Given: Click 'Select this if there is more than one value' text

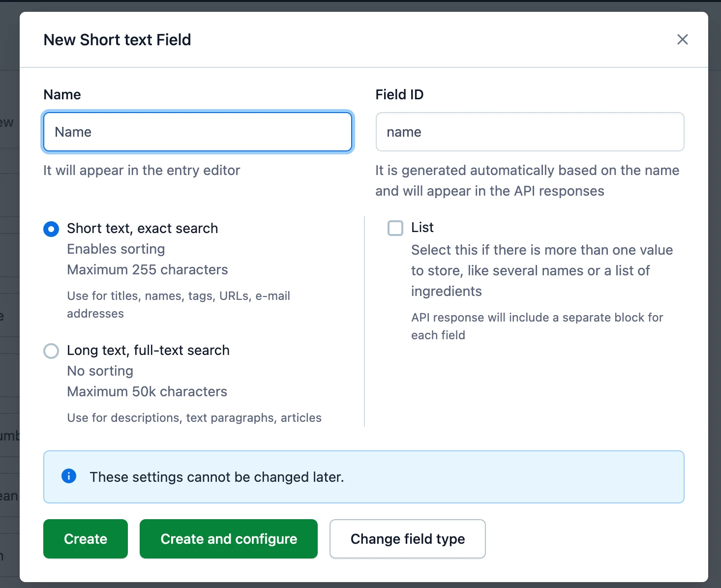Looking at the screenshot, I should click(x=542, y=270).
